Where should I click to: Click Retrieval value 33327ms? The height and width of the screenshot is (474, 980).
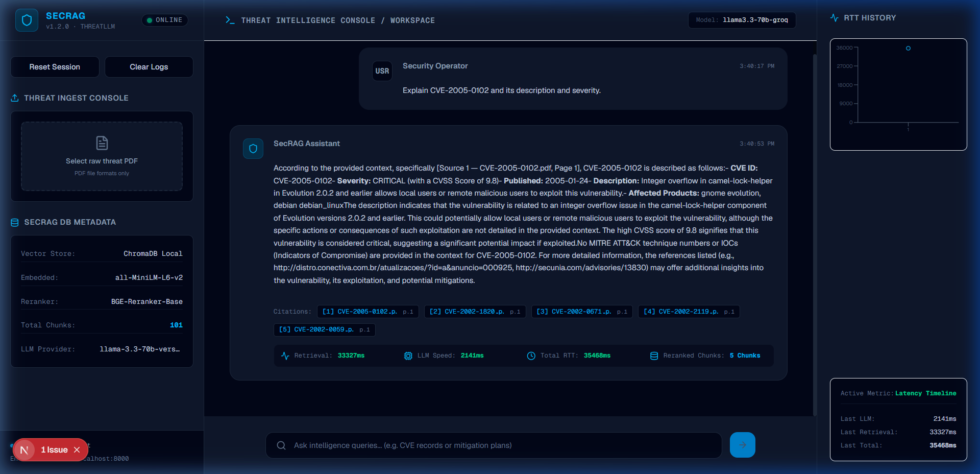click(351, 355)
